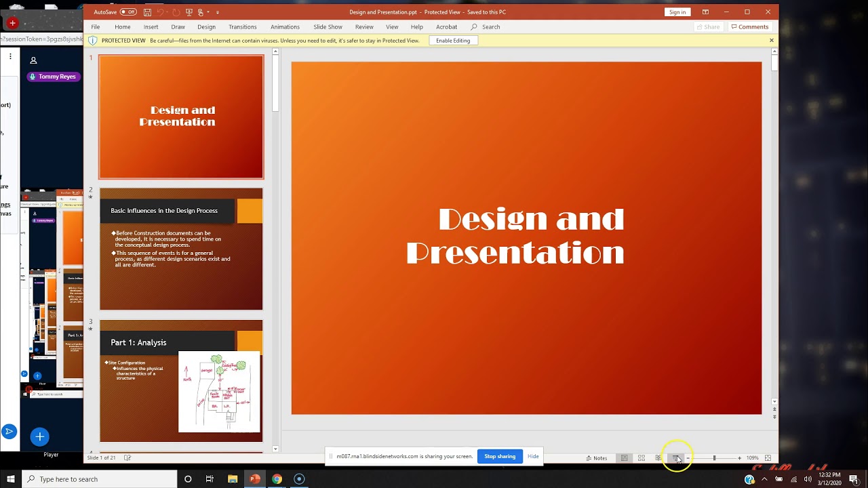Go to the Animations tab
The height and width of the screenshot is (488, 868).
pos(285,27)
